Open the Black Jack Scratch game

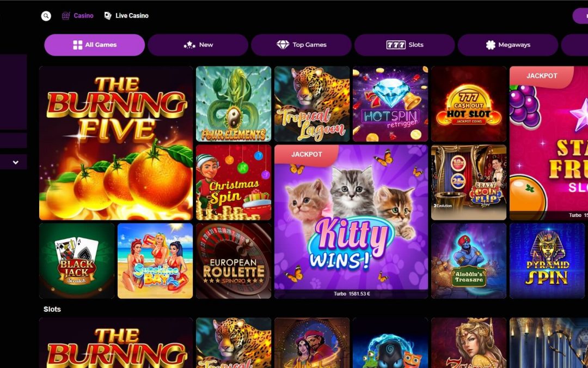(x=77, y=261)
